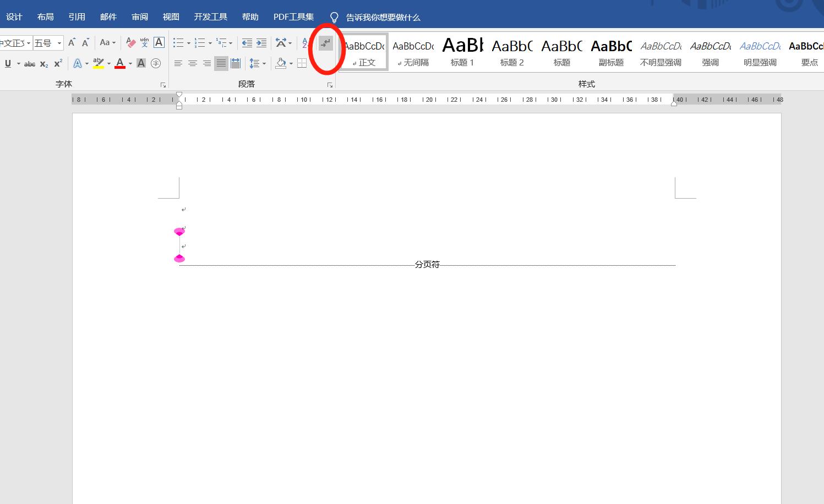The width and height of the screenshot is (824, 504).
Task: Apply the 副标题 style
Action: click(x=611, y=52)
